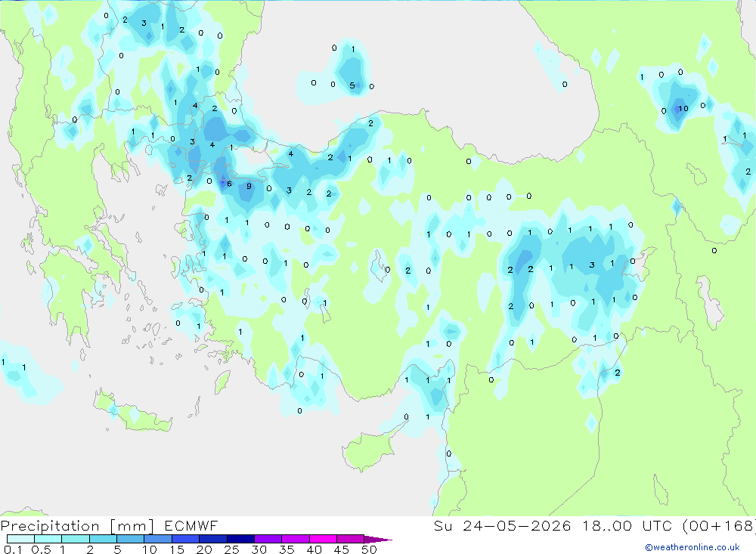Click the 40–45 mm legend color swatch
The width and height of the screenshot is (756, 554).
[323, 539]
